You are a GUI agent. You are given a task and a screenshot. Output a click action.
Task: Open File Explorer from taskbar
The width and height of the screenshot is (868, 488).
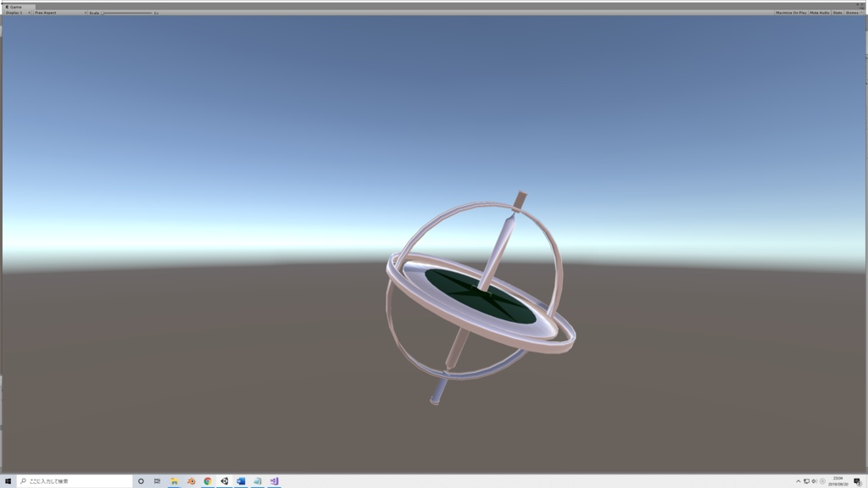(x=174, y=481)
